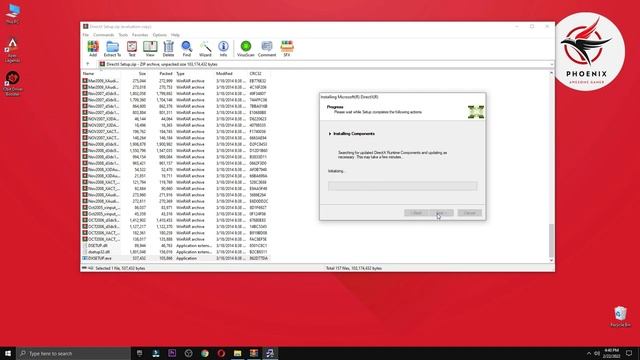The width and height of the screenshot is (640, 360).
Task: Click the WinRAR title bar icon
Action: click(x=85, y=27)
